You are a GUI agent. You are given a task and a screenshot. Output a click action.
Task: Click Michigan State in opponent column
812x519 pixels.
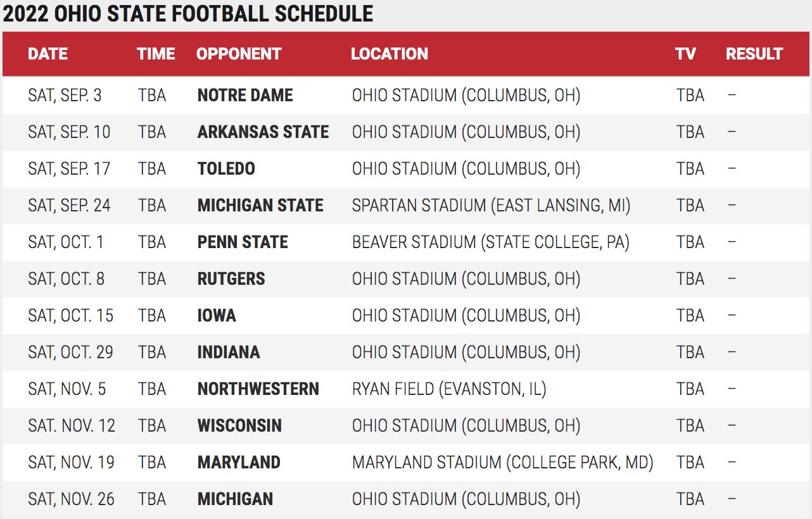tap(260, 206)
